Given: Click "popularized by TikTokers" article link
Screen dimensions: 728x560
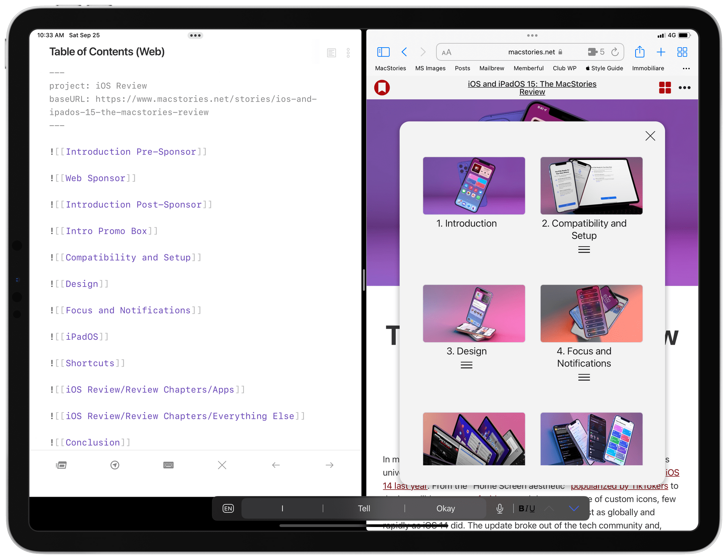Looking at the screenshot, I should pos(620,486).
